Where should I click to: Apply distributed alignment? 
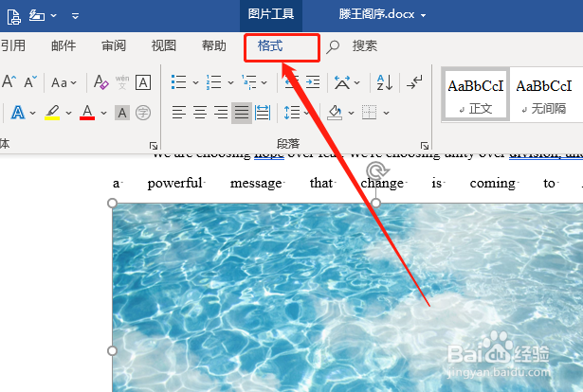263,113
